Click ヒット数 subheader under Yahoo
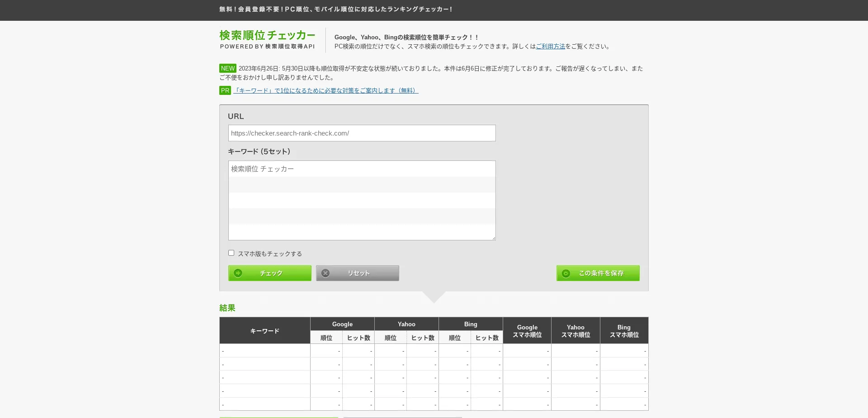This screenshot has width=868, height=418. (423, 338)
